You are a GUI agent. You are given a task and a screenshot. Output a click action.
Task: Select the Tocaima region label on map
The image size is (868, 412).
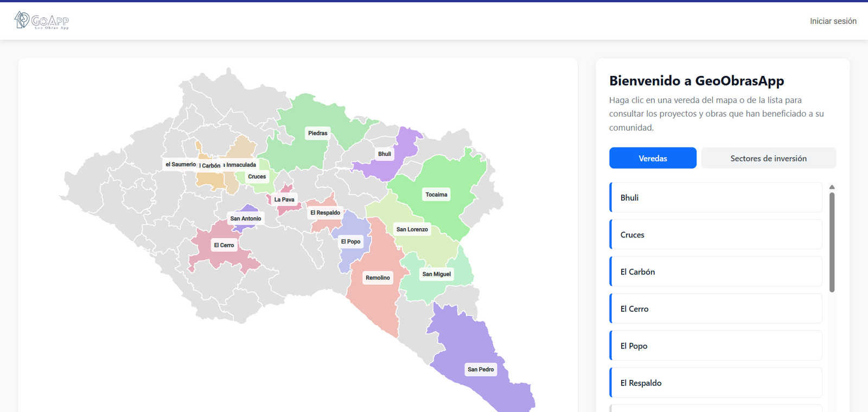coord(436,195)
